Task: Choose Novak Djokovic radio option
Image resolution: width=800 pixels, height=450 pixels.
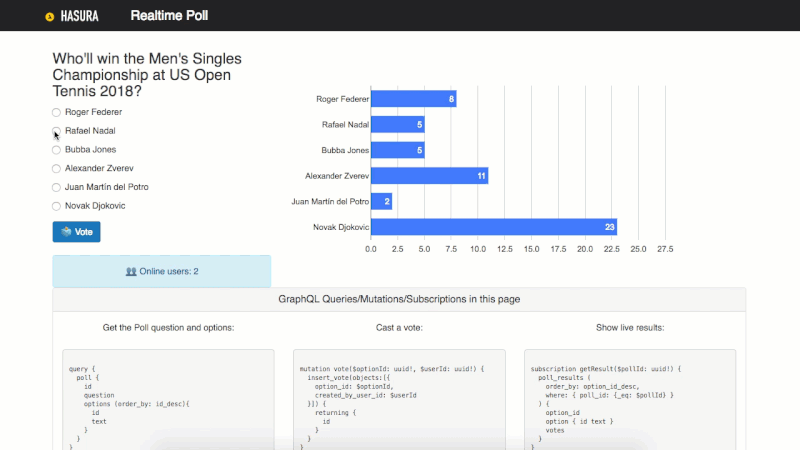Action: [56, 206]
